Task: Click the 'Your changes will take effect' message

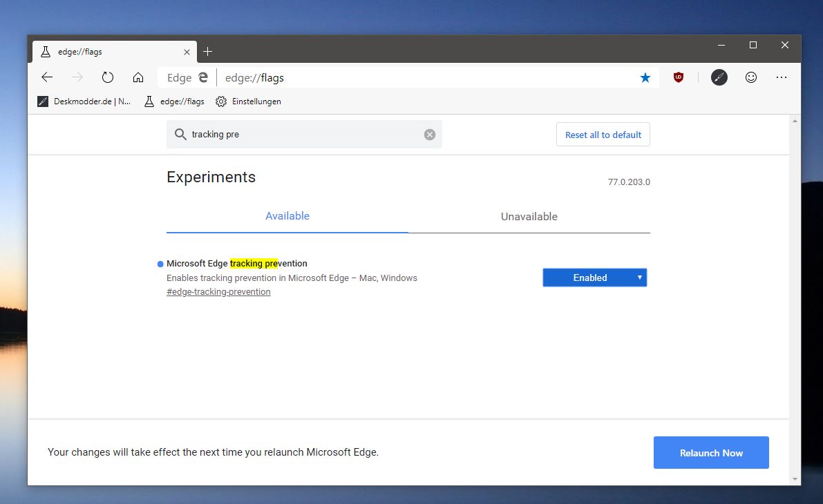Action: [213, 452]
